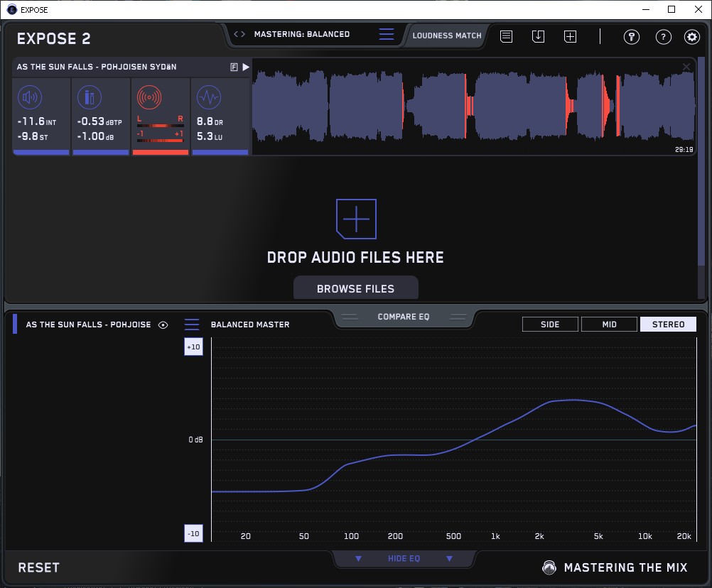Switch to the Mid EQ tab
The height and width of the screenshot is (588, 712).
pos(609,325)
